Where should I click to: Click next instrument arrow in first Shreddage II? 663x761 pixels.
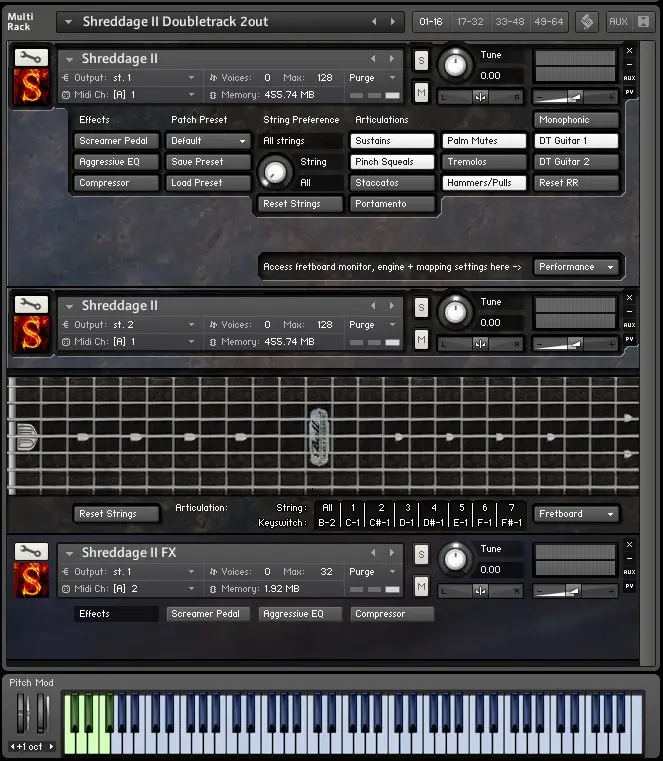[391, 58]
